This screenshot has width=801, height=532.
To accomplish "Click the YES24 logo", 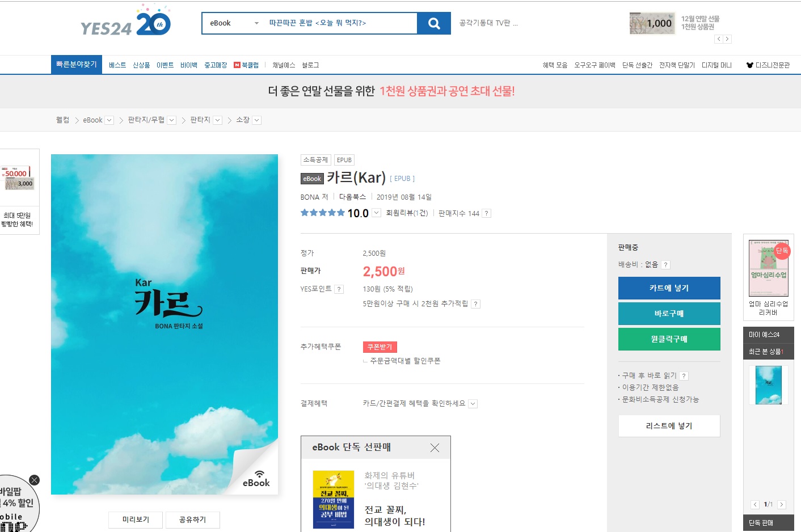I will (x=125, y=20).
